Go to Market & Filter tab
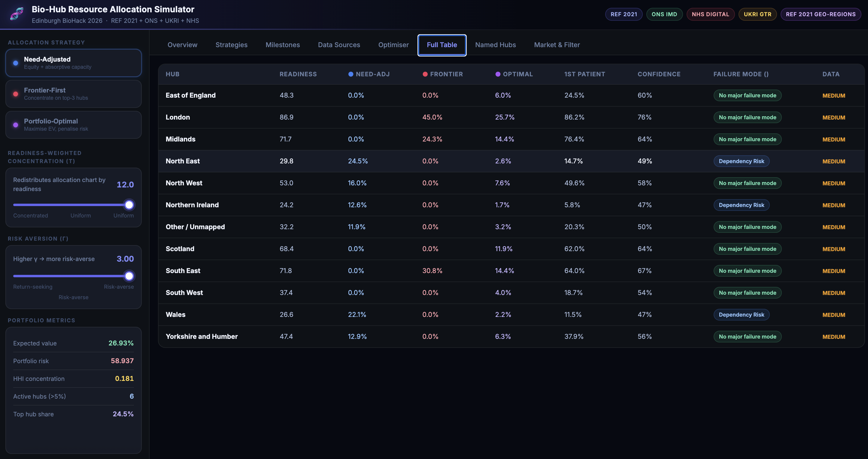The width and height of the screenshot is (868, 459). (x=557, y=45)
